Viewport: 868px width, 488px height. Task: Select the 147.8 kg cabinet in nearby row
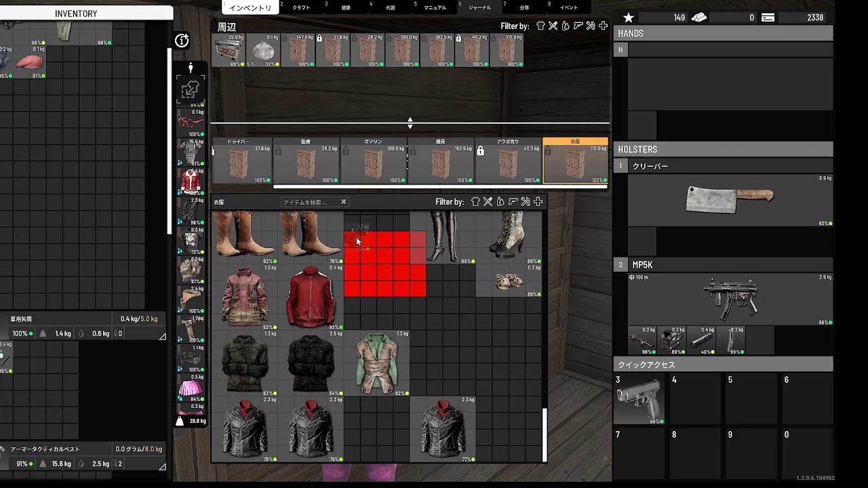(298, 51)
